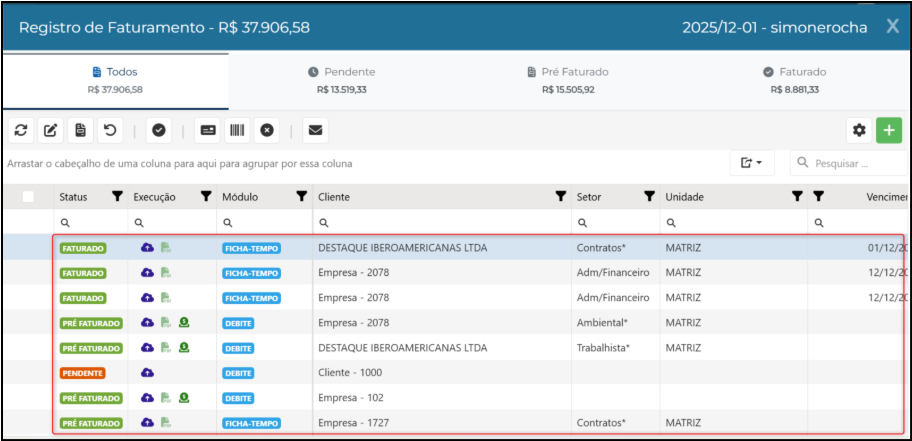The height and width of the screenshot is (441, 912).
Task: Sort by the Cliente column header
Action: point(334,197)
